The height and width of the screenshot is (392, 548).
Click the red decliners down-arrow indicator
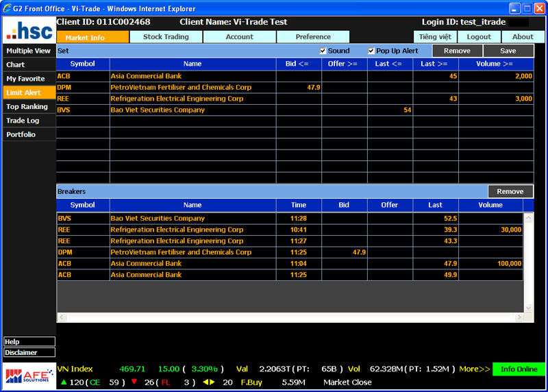(x=134, y=382)
